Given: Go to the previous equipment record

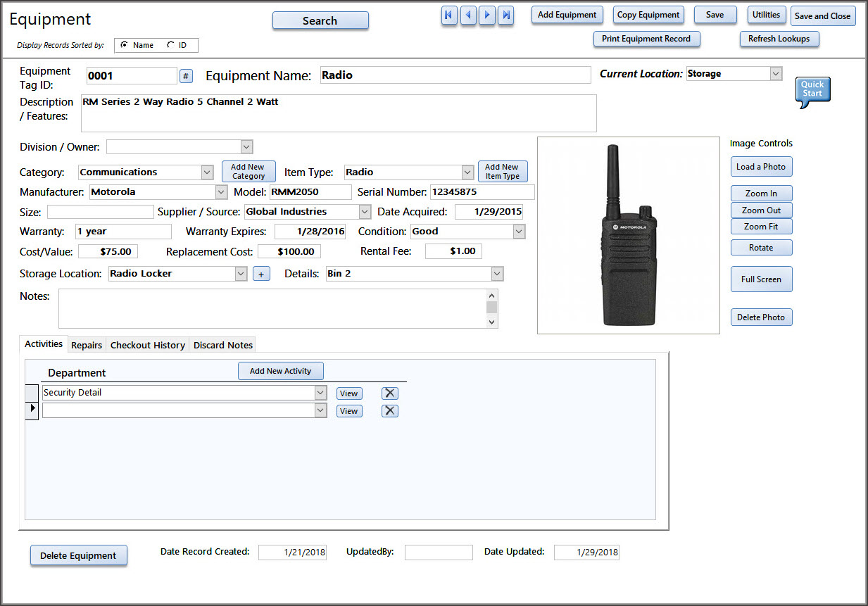Looking at the screenshot, I should (x=468, y=15).
